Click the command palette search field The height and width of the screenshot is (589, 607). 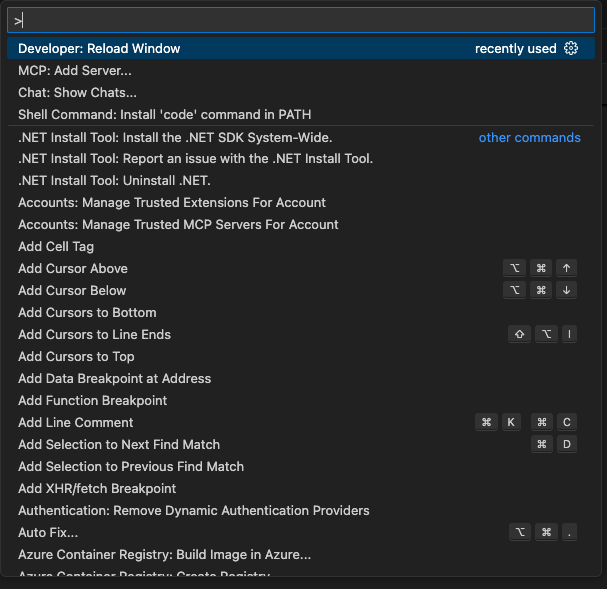coord(301,20)
